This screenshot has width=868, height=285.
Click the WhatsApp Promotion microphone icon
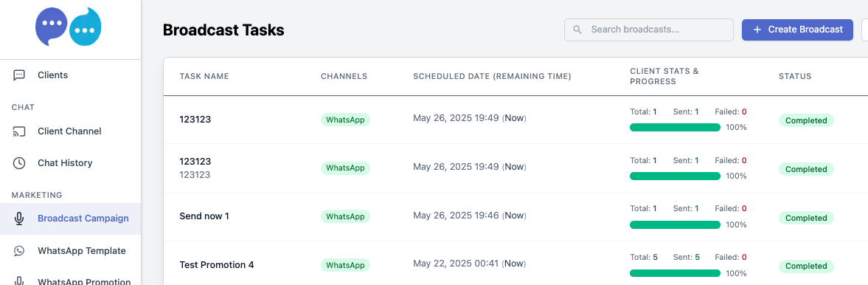[19, 281]
